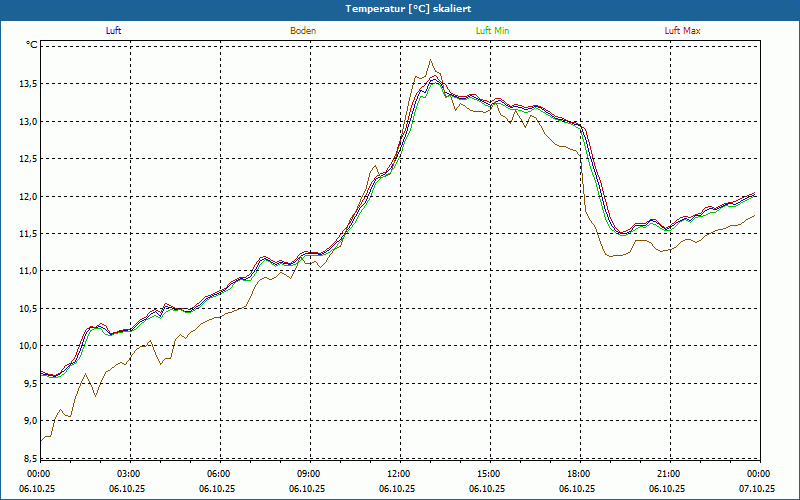Click the 11,0 y-axis tick label
800x500 pixels.
[26, 271]
